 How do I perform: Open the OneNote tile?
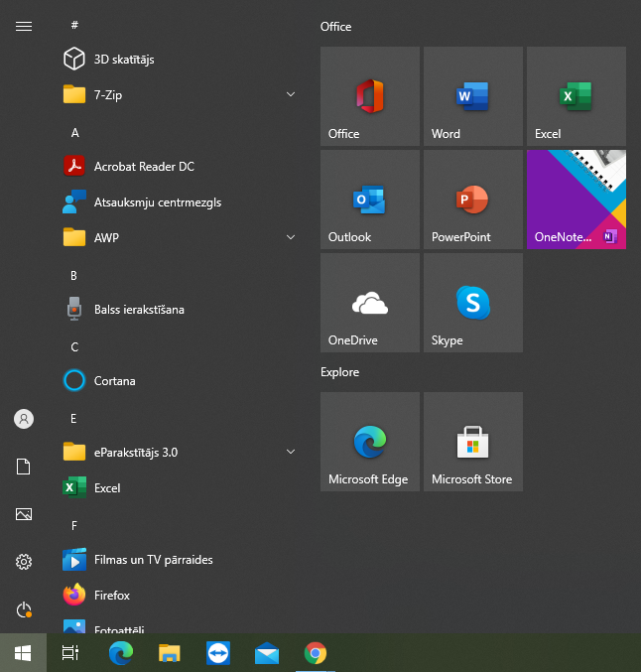tap(576, 200)
